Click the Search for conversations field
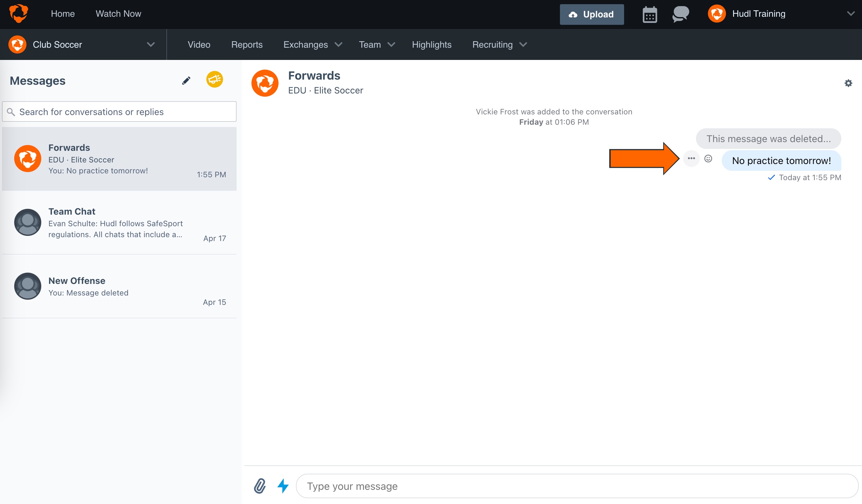The height and width of the screenshot is (504, 862). pos(119,111)
